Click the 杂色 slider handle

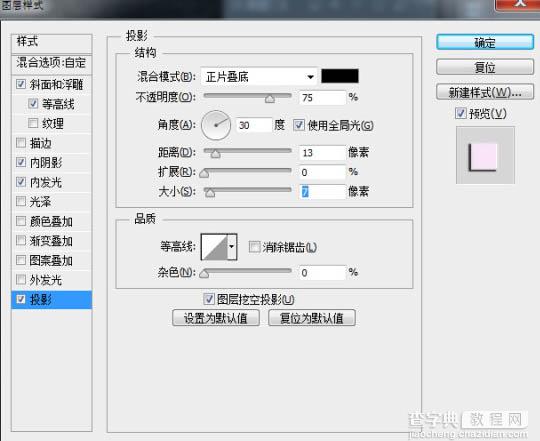coord(204,273)
